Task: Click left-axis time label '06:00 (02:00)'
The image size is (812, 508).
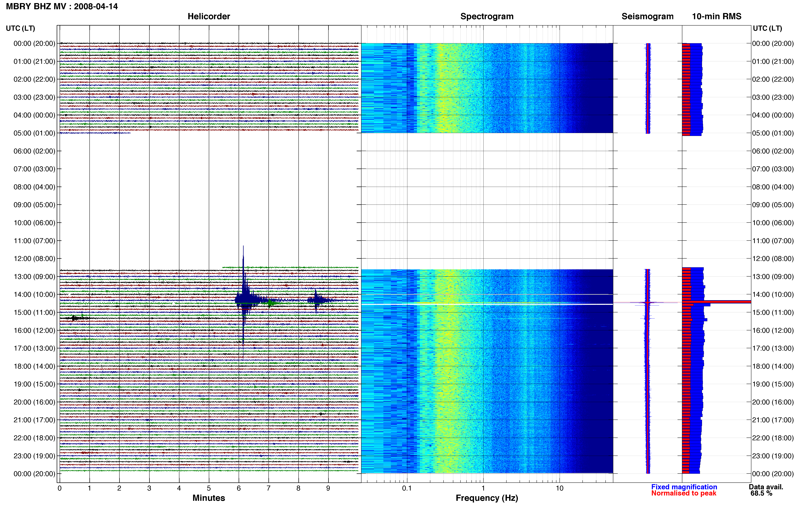Action: 34,151
